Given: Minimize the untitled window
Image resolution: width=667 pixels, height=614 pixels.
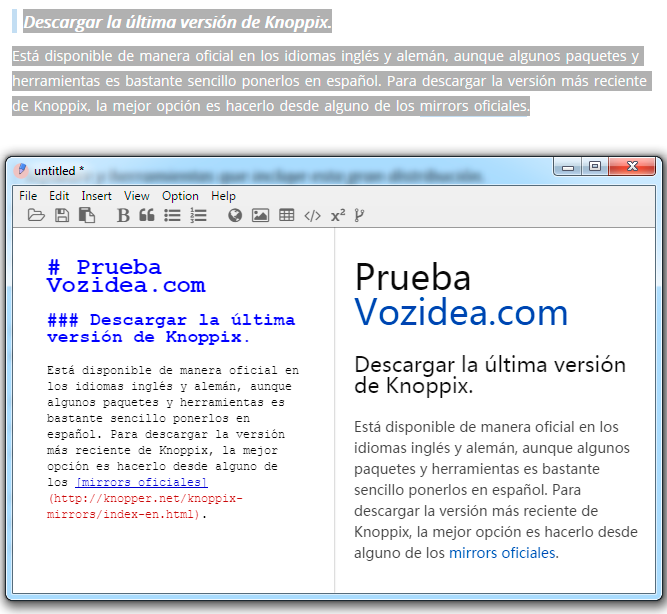Looking at the screenshot, I should [567, 167].
